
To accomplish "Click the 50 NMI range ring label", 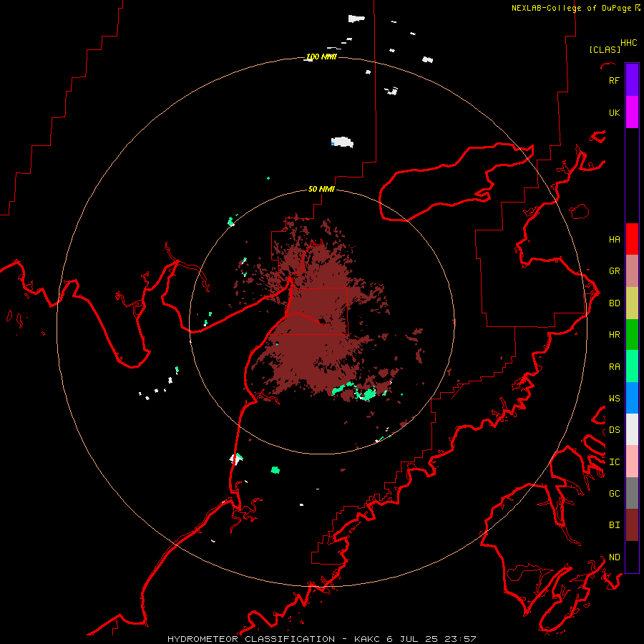I will pyautogui.click(x=321, y=189).
